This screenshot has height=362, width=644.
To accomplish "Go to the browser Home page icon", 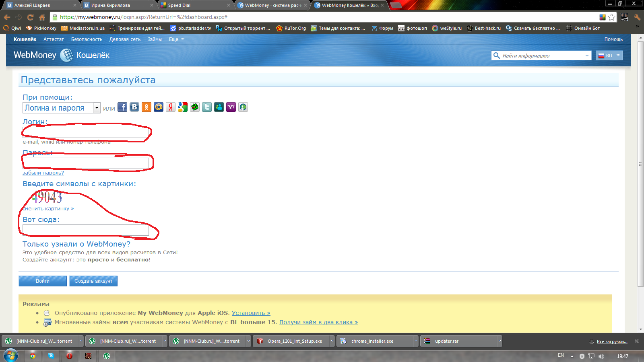I will coord(42,17).
